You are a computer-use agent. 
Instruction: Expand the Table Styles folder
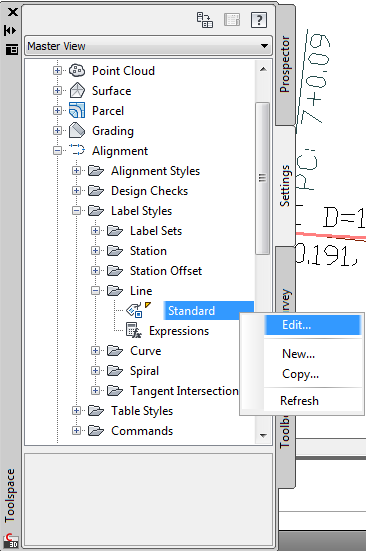(x=76, y=411)
